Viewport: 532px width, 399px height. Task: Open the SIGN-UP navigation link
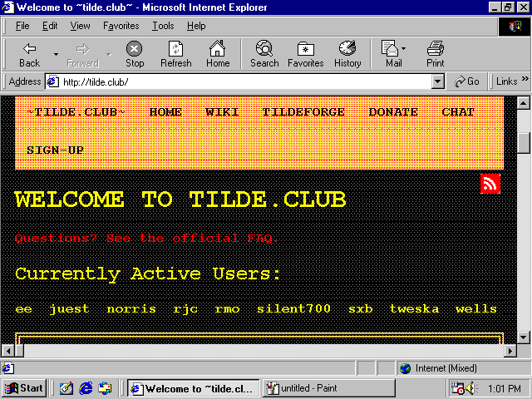coord(55,150)
